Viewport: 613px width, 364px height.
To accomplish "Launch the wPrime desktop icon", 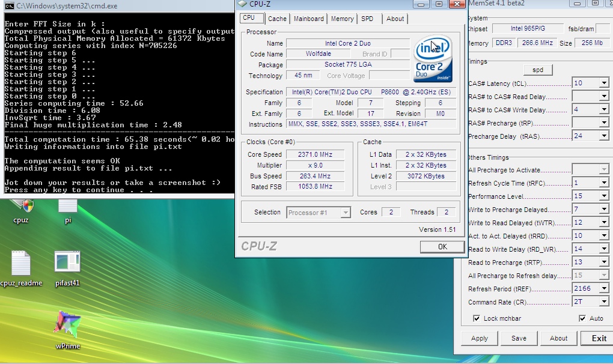I will pos(68,330).
